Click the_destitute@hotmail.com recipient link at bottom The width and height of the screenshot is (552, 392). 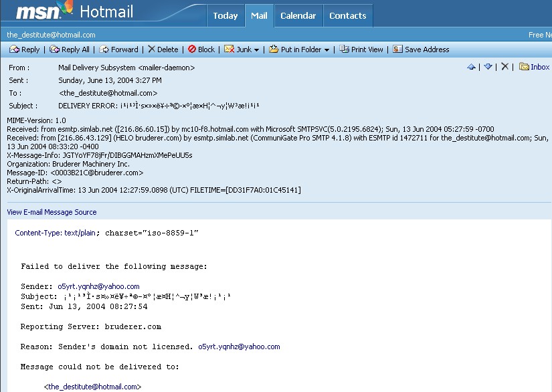coord(92,387)
